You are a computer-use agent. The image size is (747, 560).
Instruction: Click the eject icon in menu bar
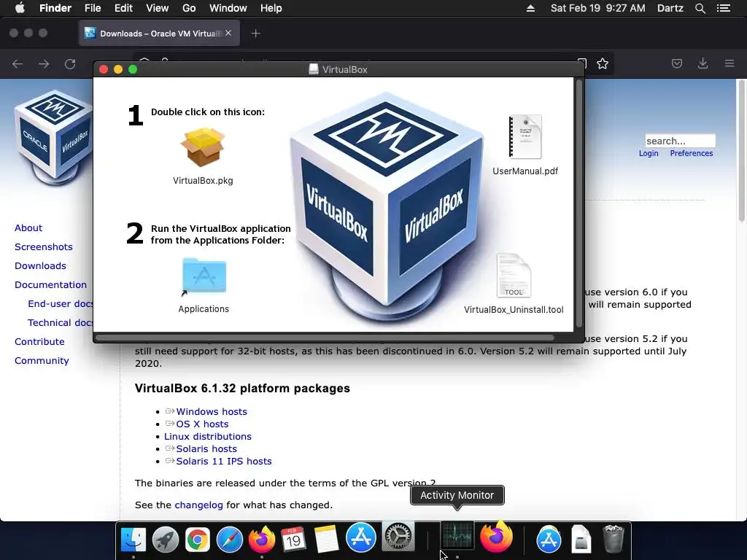(x=530, y=8)
